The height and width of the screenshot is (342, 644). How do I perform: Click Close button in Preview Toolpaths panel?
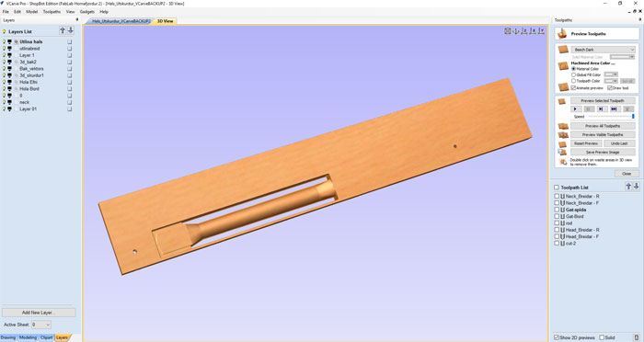tap(627, 174)
